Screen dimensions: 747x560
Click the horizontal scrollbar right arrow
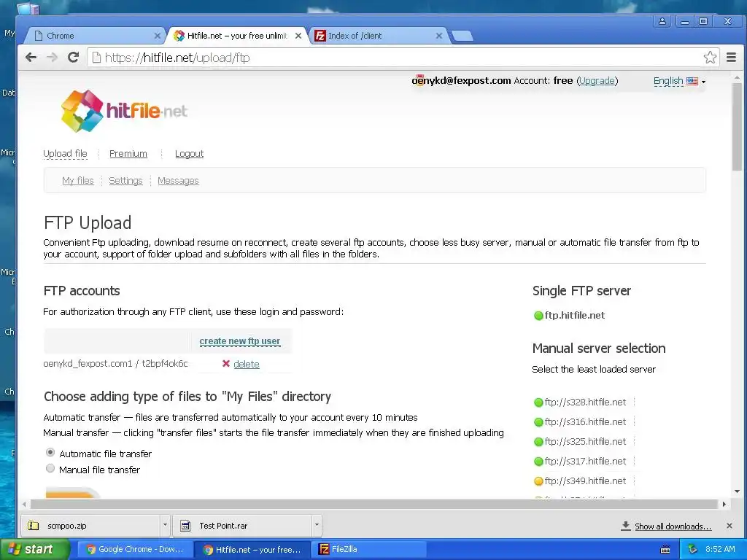(724, 504)
